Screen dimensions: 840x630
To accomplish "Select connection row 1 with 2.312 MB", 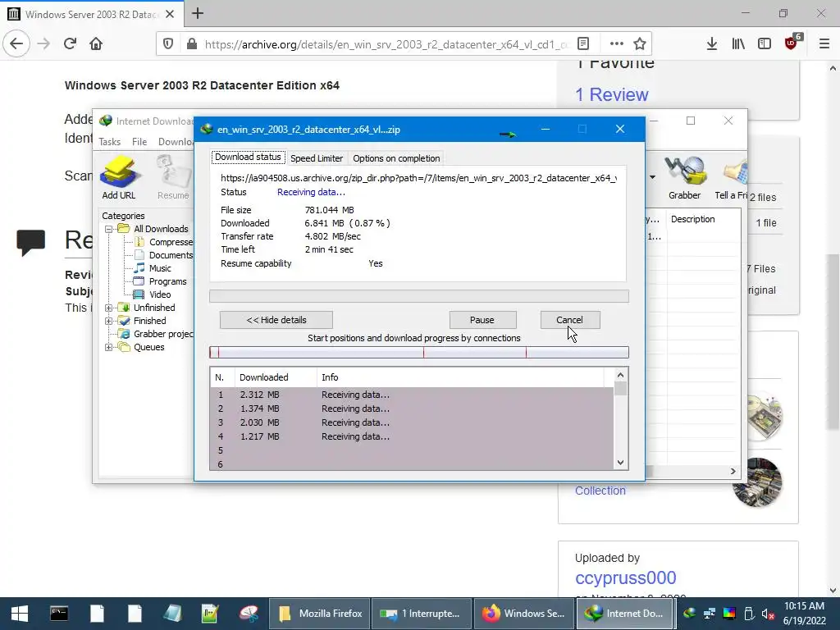I will [x=412, y=395].
